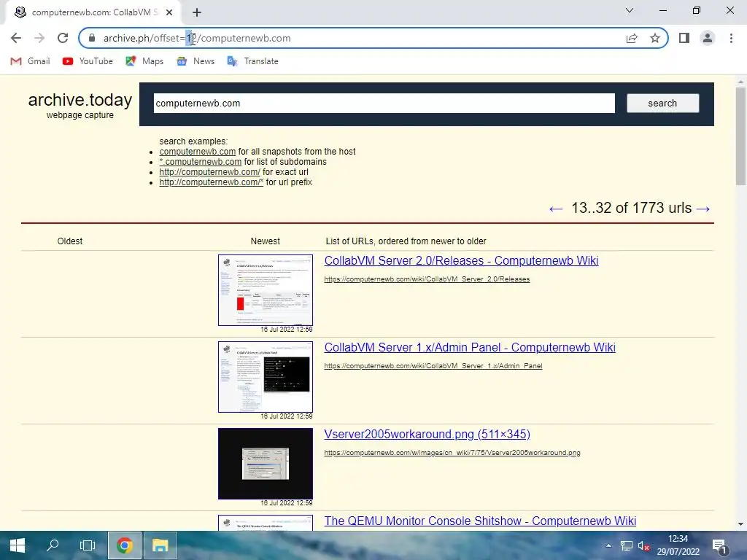Open the http://computernewb.com/ exact url example
Screen dimensions: 747x560
[209, 172]
